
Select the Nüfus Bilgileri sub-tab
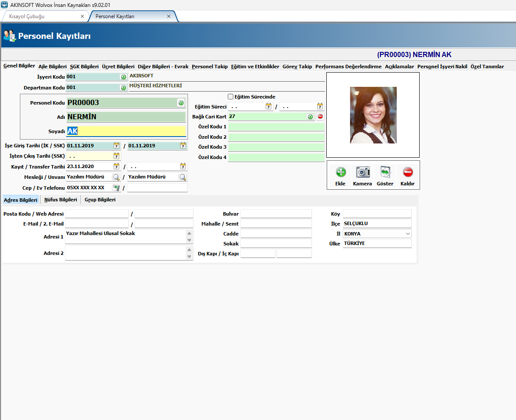[x=61, y=200]
